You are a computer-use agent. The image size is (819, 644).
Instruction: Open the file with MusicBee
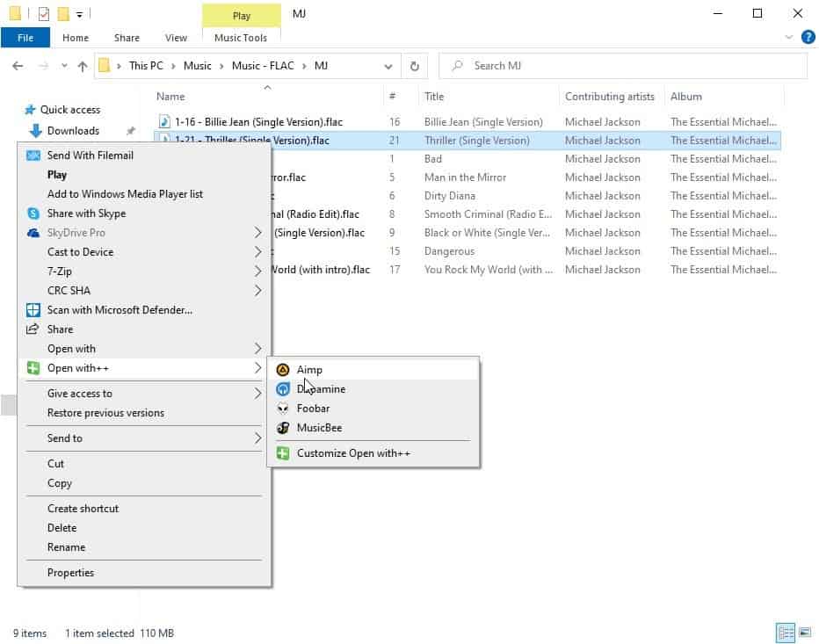(373, 427)
